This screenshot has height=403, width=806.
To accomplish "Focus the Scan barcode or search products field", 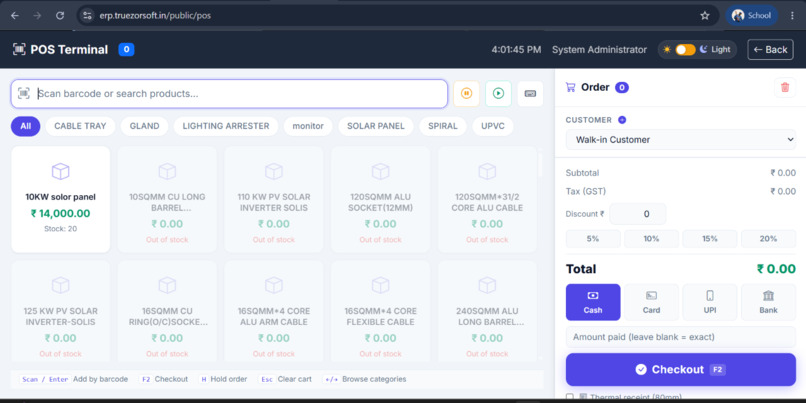I will point(229,94).
